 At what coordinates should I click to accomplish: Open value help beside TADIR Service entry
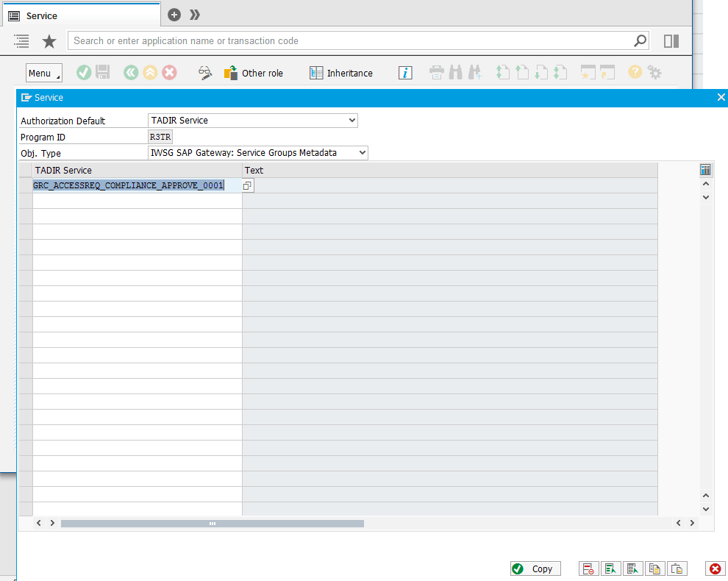coord(248,186)
